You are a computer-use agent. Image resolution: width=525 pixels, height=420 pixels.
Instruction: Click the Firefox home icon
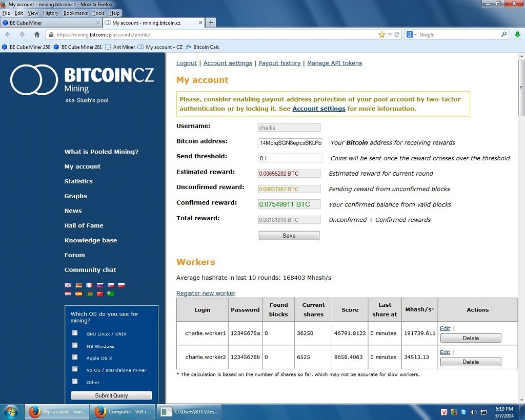point(36,35)
